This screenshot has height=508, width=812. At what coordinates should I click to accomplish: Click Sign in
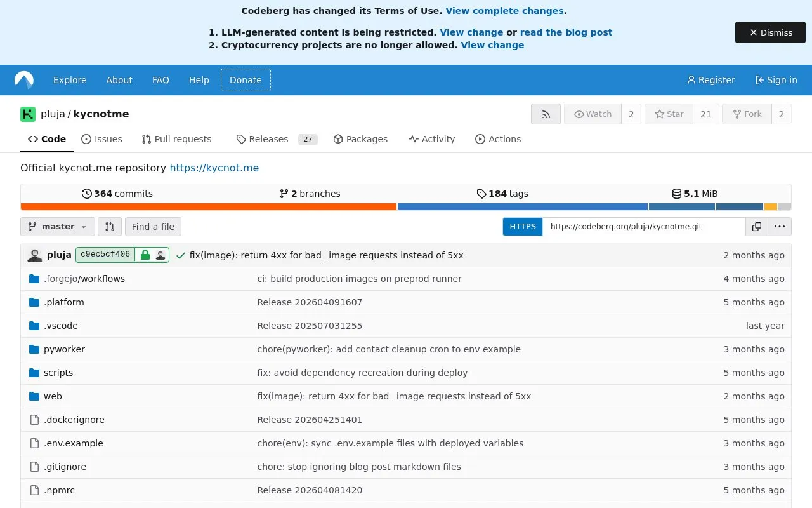(x=776, y=80)
